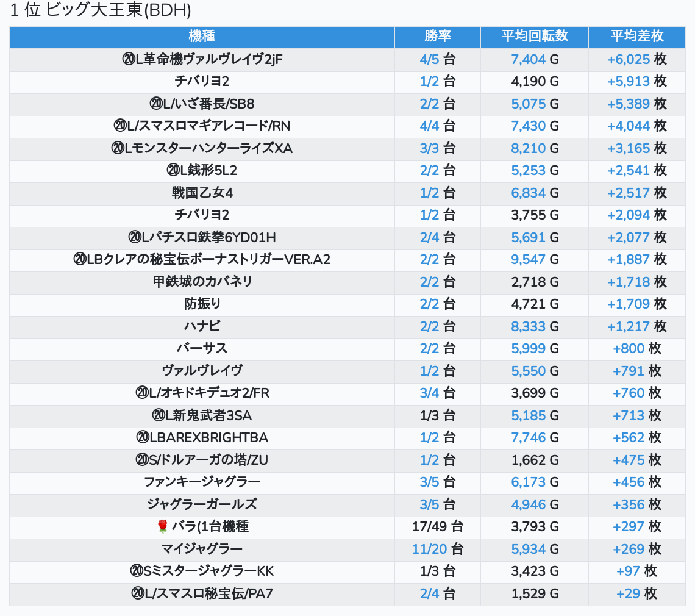The width and height of the screenshot is (695, 616).
Task: Click the 1 位 ビッグ大王東(BDH) heading
Action: [101, 10]
